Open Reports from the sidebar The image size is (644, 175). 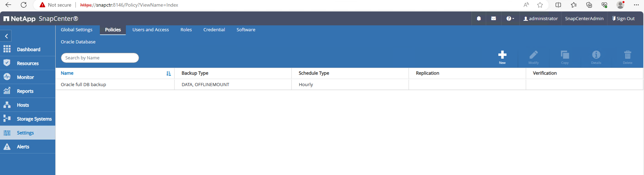(25, 91)
